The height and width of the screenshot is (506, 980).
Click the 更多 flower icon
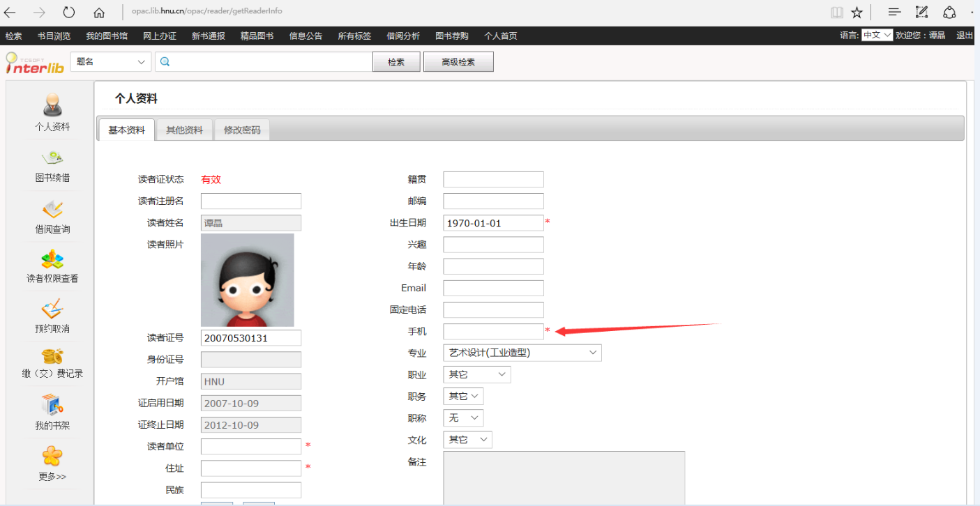click(52, 456)
